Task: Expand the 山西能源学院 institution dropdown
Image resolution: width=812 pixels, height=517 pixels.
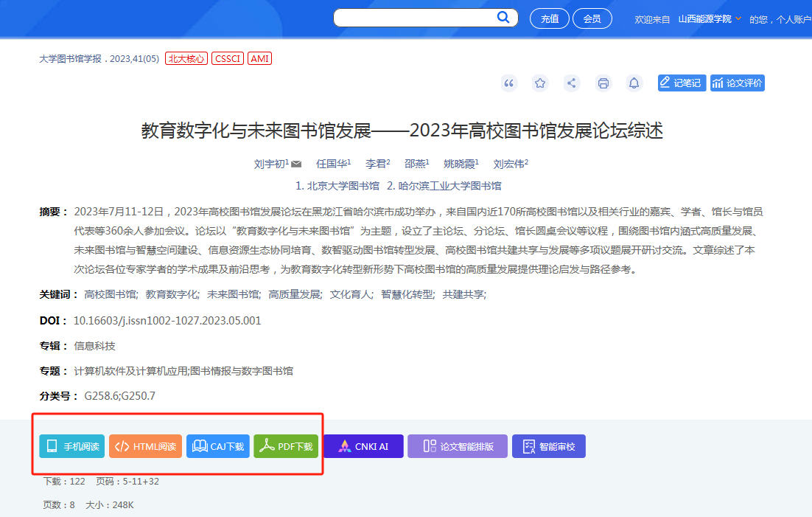Action: (x=738, y=18)
